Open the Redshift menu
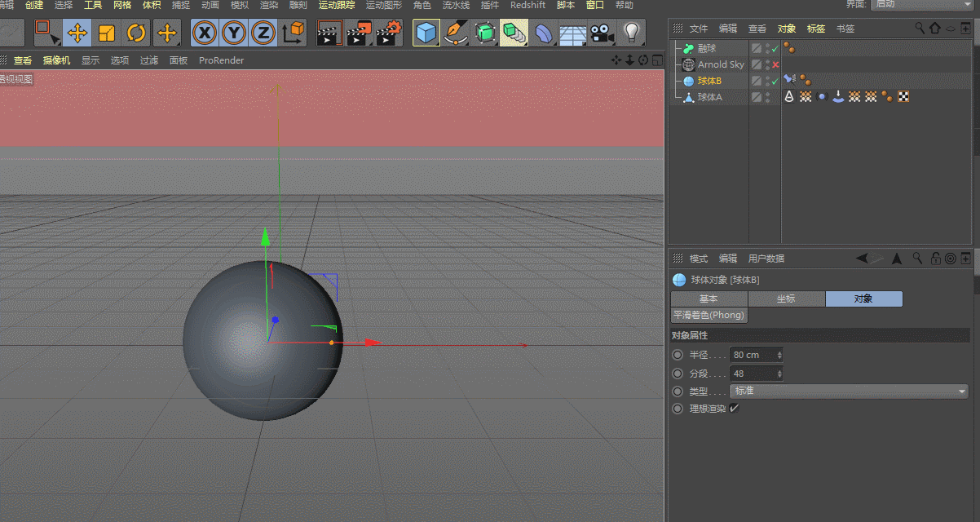 [528, 5]
